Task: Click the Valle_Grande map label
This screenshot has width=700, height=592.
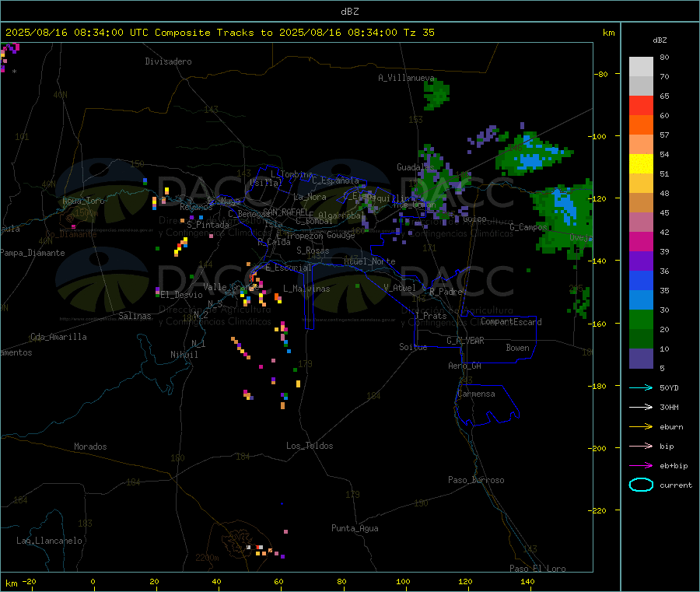Action: tap(231, 287)
